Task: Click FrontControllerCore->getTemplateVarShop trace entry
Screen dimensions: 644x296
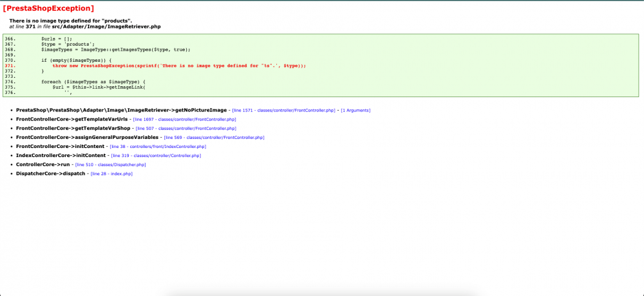Action: click(x=73, y=128)
